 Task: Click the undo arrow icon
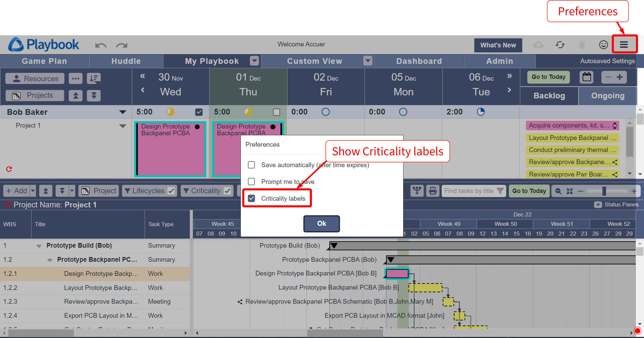pos(101,45)
